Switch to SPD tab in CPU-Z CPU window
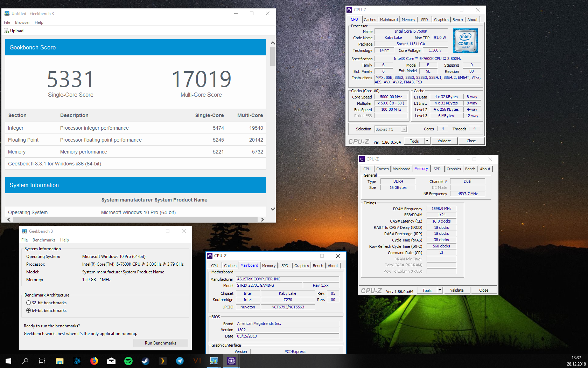 tap(425, 20)
